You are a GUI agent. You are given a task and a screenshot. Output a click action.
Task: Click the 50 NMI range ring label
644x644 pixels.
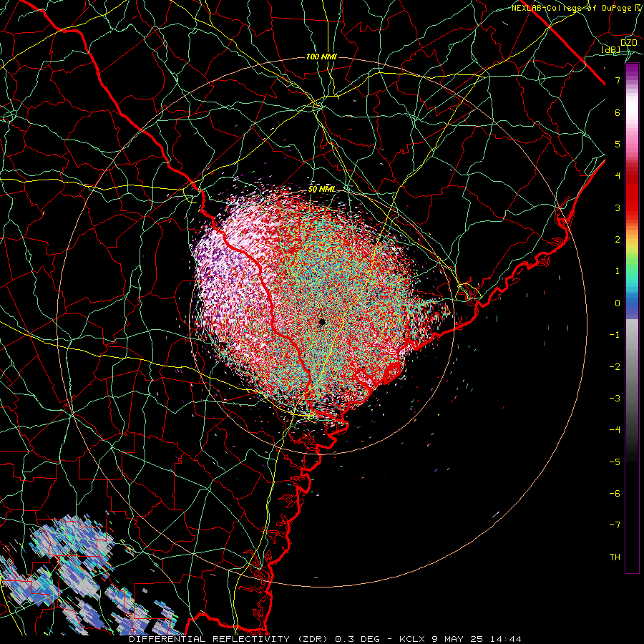point(322,189)
